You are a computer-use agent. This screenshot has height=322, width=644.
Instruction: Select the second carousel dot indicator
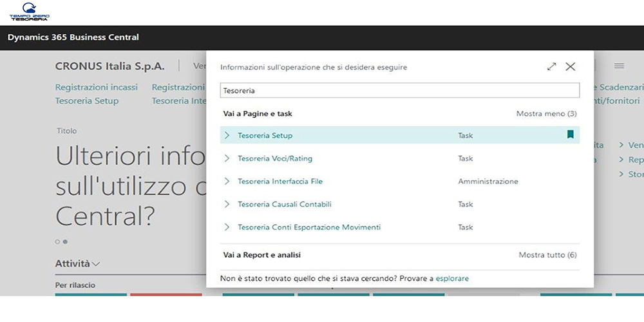[x=64, y=241]
